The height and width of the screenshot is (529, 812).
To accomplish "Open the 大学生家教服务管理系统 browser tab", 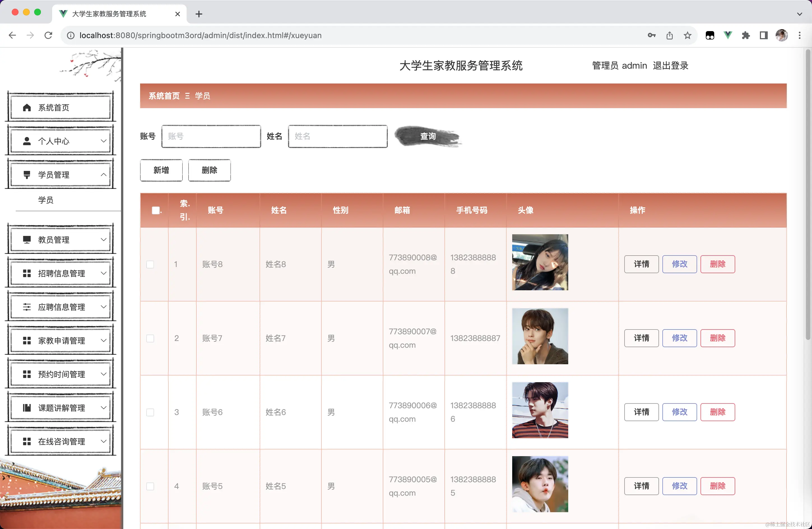I will point(109,14).
